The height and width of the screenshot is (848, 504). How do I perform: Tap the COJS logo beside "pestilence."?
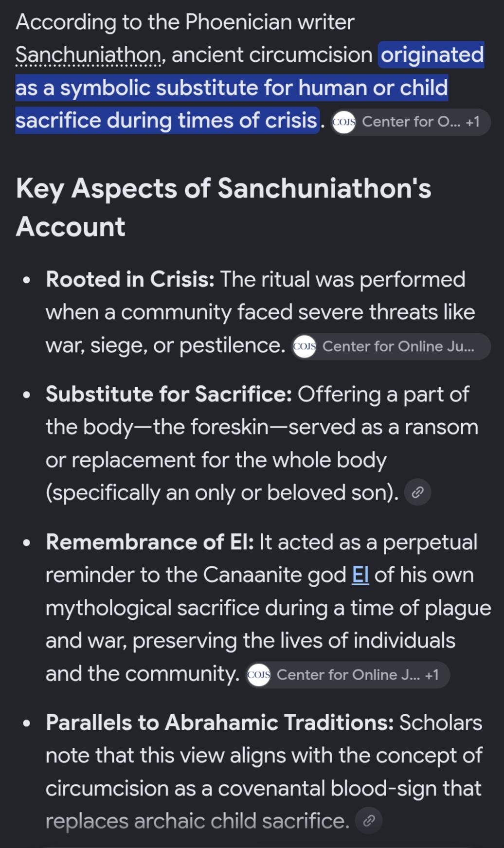click(305, 346)
